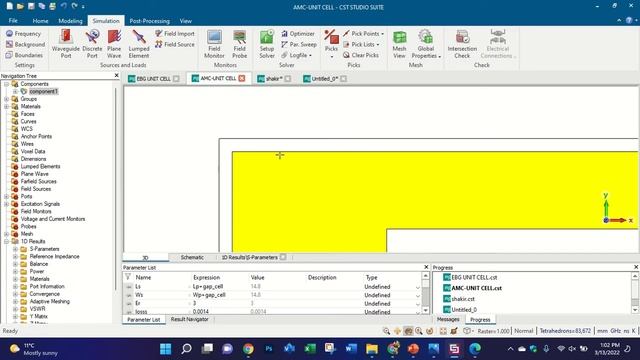Close the Navigation Tree panel

coord(116,76)
